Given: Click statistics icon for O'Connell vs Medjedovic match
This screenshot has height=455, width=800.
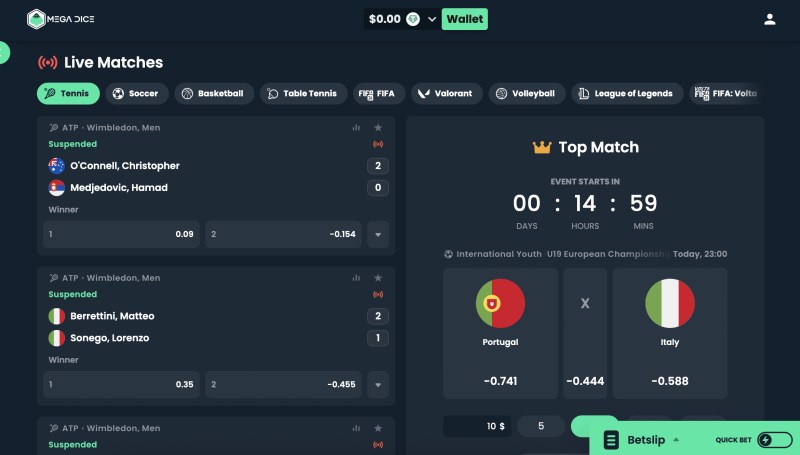Looking at the screenshot, I should point(356,128).
